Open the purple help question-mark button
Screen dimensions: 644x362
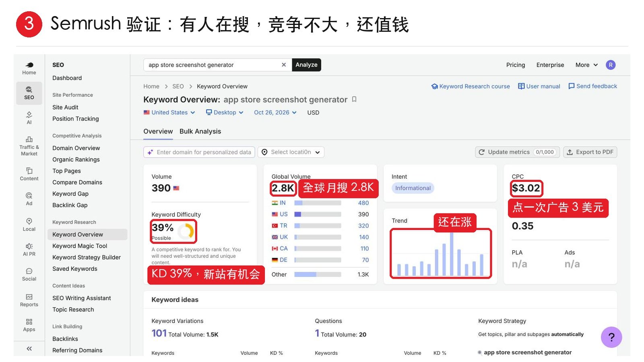pos(611,337)
